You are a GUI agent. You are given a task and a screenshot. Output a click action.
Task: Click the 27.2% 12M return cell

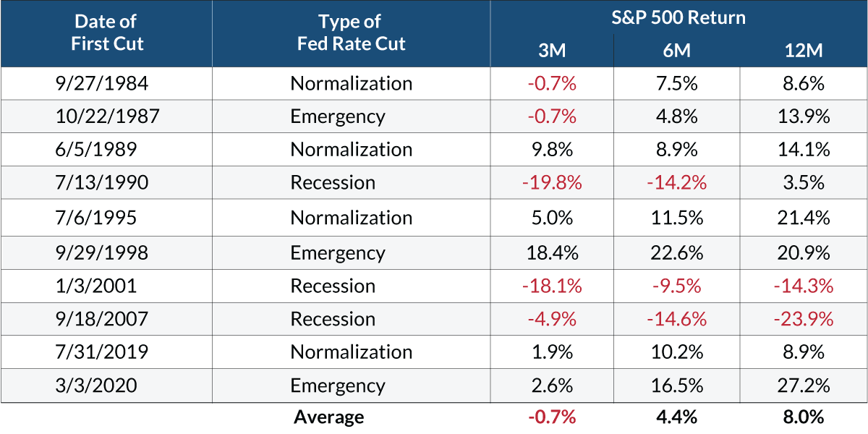(x=803, y=386)
